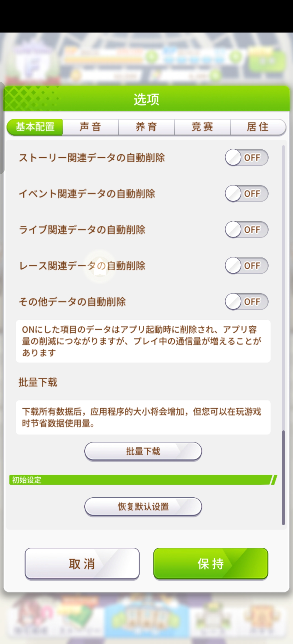Tap green plus icon beside orange bar
The width and height of the screenshot is (293, 644).
click(152, 57)
